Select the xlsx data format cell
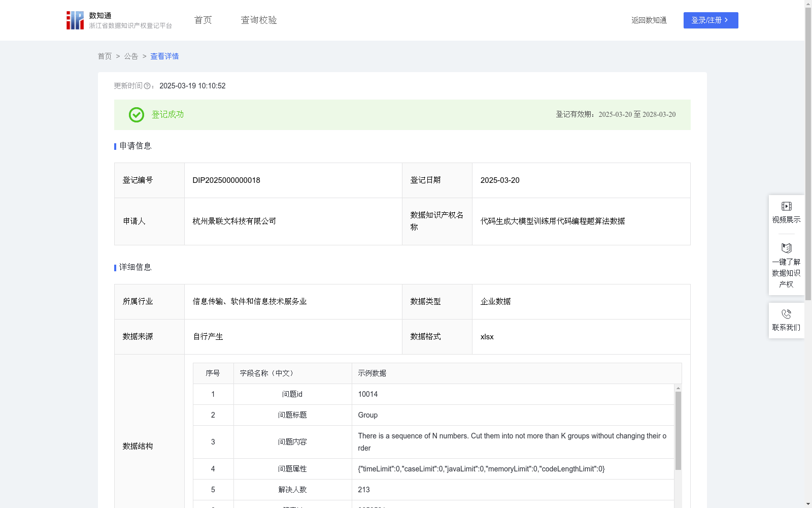 (x=581, y=337)
